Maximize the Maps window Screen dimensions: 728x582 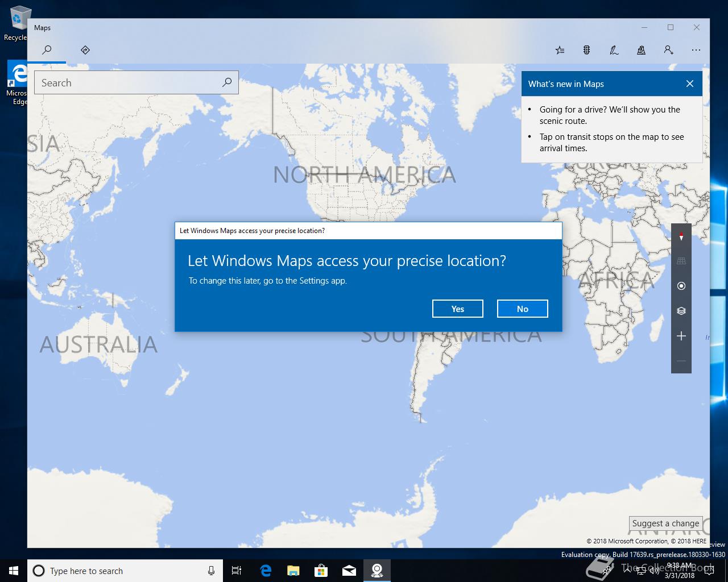[671, 27]
